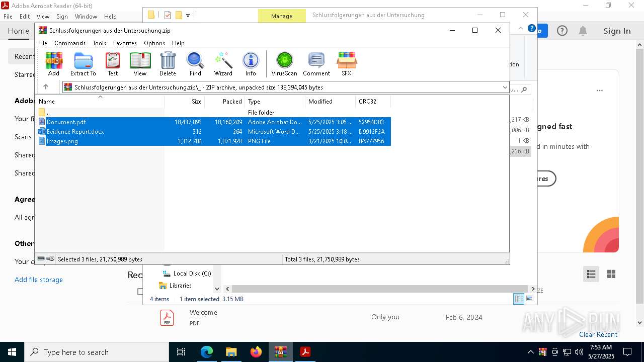Click the Explorer quick access toolbar dropdown arrow

tap(188, 16)
